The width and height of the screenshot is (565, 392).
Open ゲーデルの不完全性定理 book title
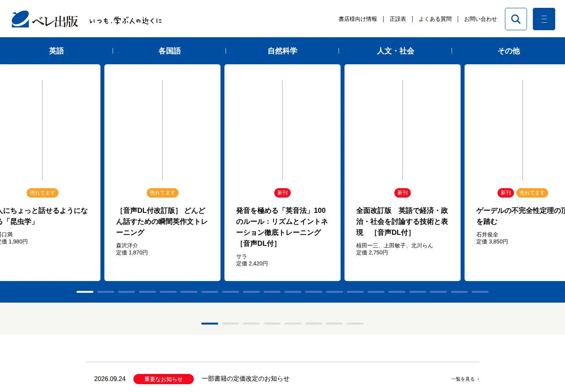click(x=521, y=216)
